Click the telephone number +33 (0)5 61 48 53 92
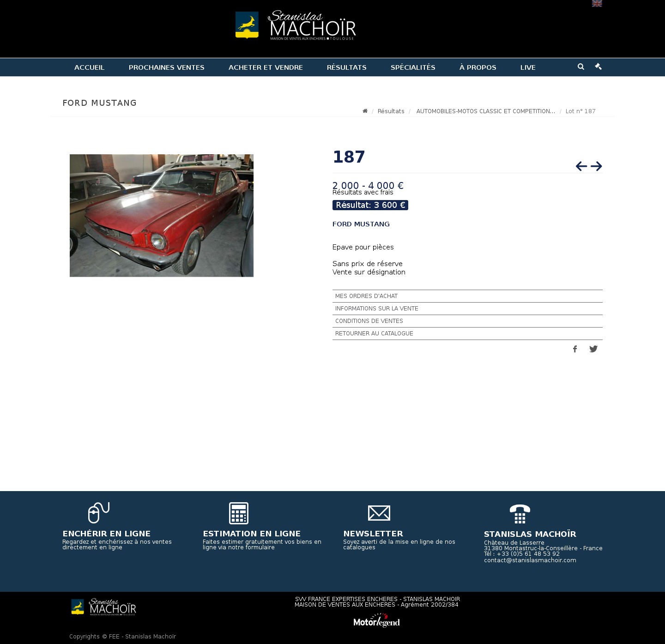Viewport: 665px width, 644px height. click(x=528, y=554)
